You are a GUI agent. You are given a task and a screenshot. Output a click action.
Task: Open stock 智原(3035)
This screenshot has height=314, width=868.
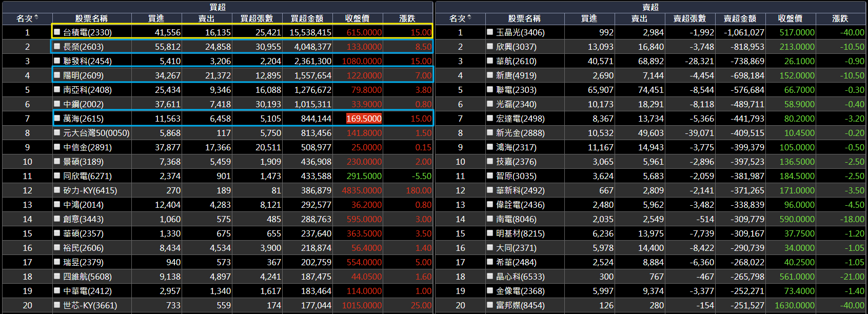pyautogui.click(x=516, y=175)
